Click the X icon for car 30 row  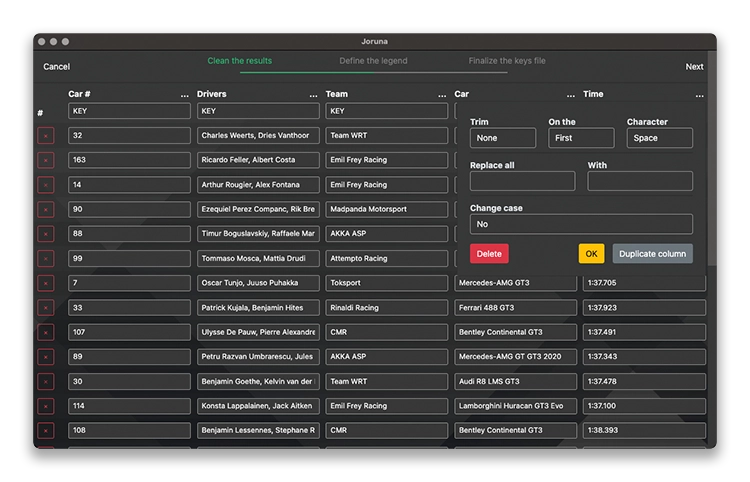45,381
